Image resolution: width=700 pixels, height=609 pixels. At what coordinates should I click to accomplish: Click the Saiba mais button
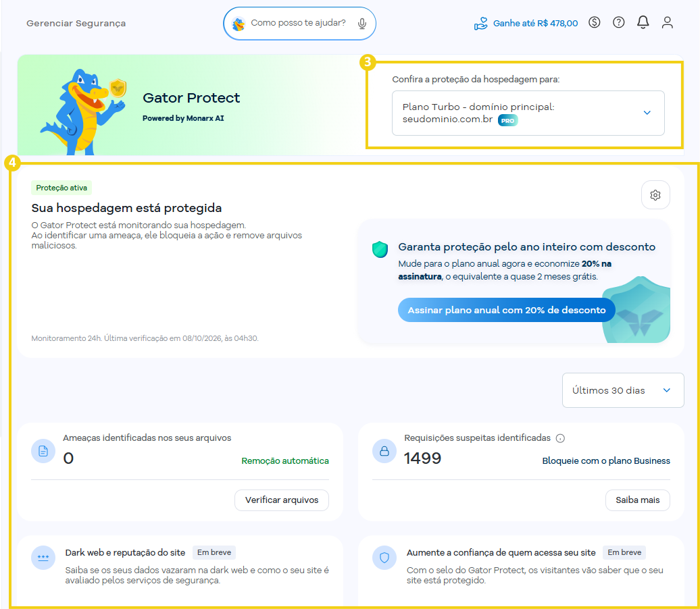click(638, 500)
